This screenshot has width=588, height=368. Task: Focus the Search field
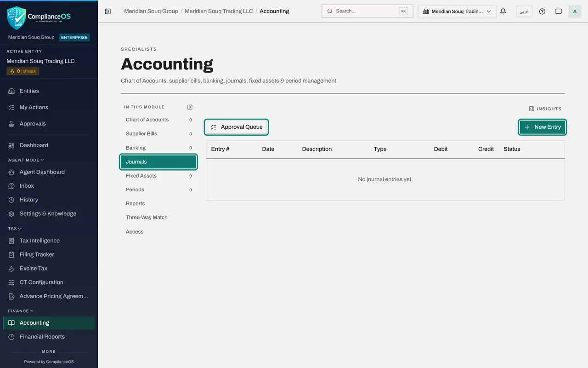pos(367,11)
